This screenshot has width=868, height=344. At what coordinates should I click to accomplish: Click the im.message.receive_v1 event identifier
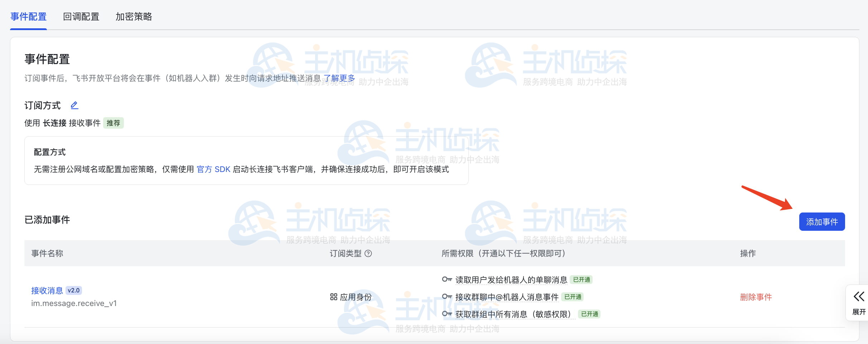[x=74, y=303]
